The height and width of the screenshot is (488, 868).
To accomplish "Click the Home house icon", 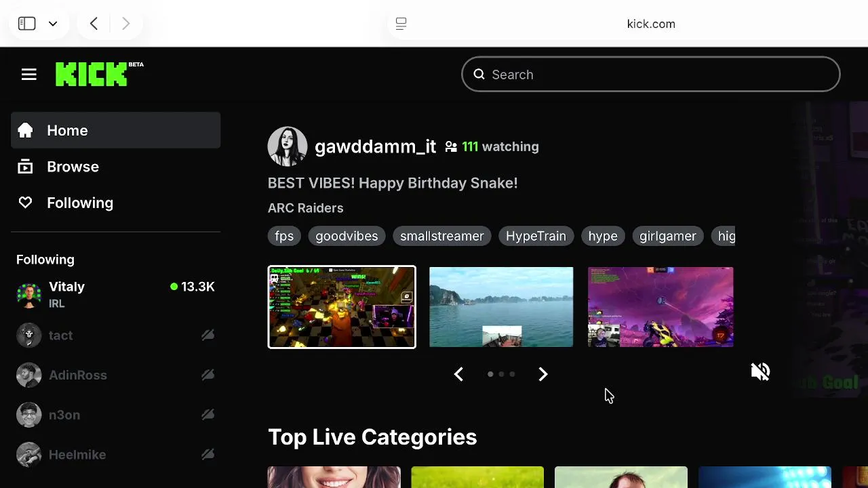I will [x=25, y=130].
